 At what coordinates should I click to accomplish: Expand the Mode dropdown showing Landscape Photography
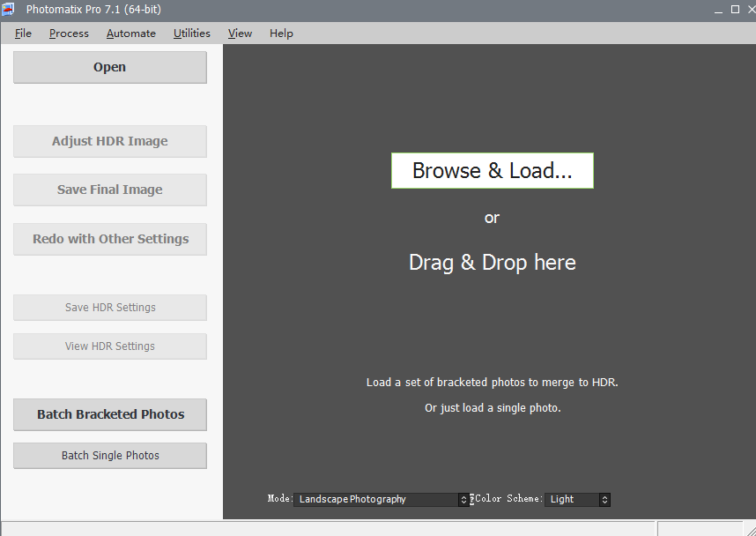coord(382,499)
